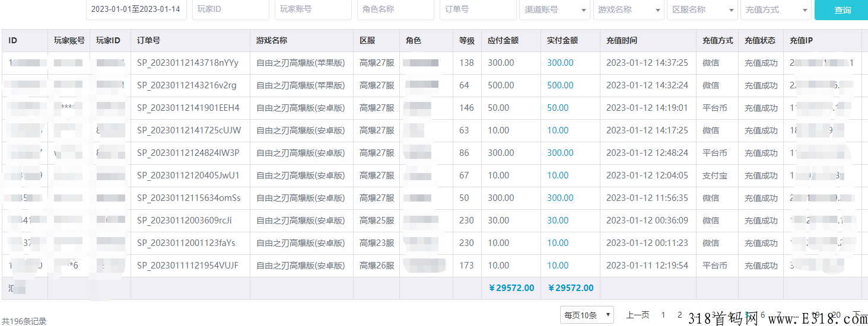The height and width of the screenshot is (326, 868).
Task: Click the 共196条记录 record count text
Action: [24, 321]
